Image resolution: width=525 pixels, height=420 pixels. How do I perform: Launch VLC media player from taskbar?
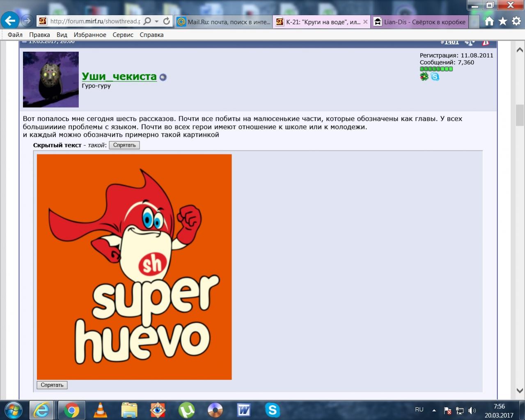[100, 410]
